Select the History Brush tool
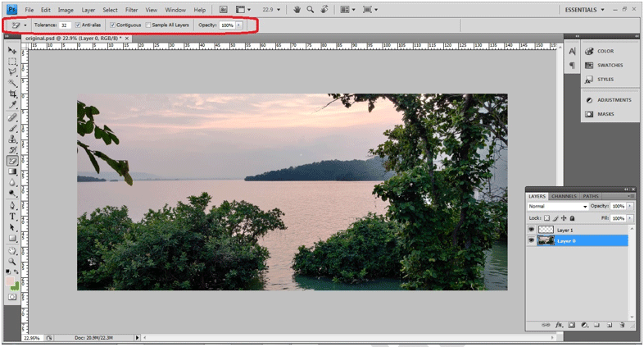This screenshot has width=644, height=347. (12, 149)
